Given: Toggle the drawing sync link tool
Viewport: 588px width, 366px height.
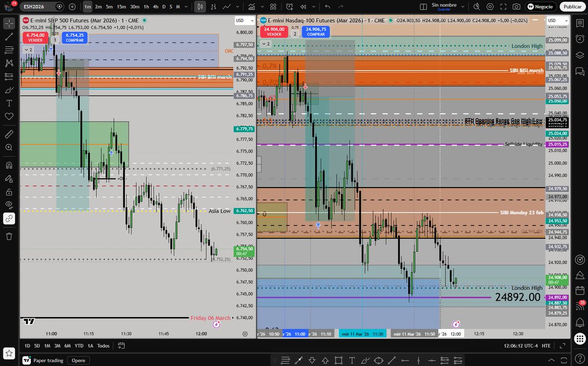Looking at the screenshot, I should (x=9, y=219).
